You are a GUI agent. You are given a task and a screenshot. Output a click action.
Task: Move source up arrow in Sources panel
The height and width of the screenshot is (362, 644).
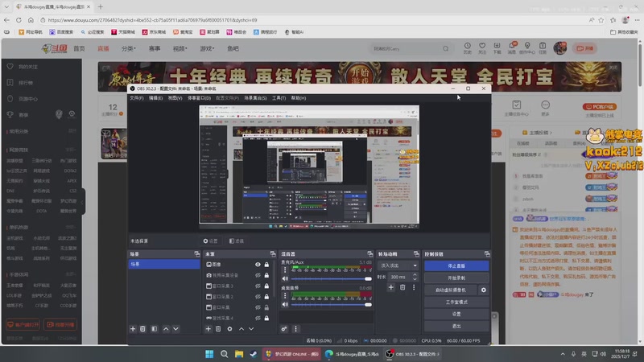242,329
